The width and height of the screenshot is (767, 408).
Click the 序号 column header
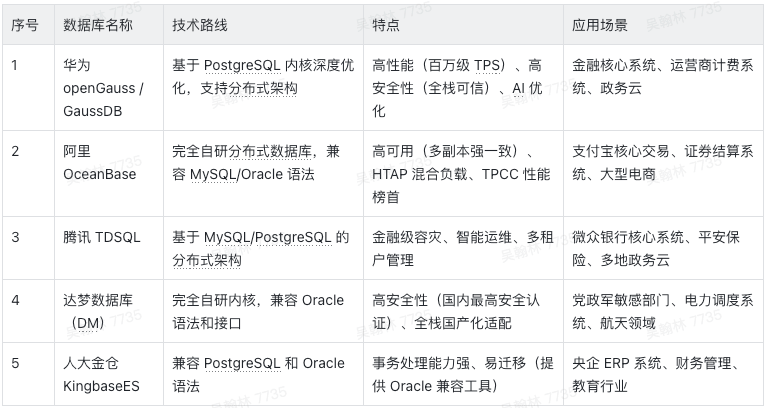(x=25, y=25)
